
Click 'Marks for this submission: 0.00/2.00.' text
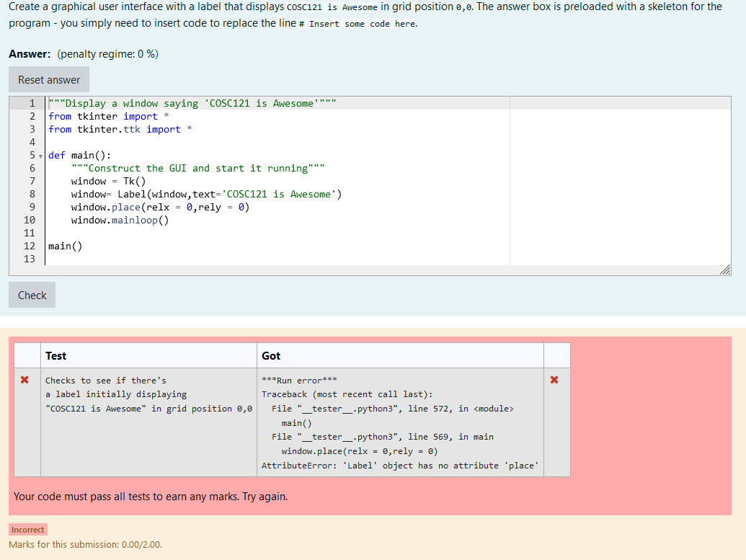tap(85, 544)
